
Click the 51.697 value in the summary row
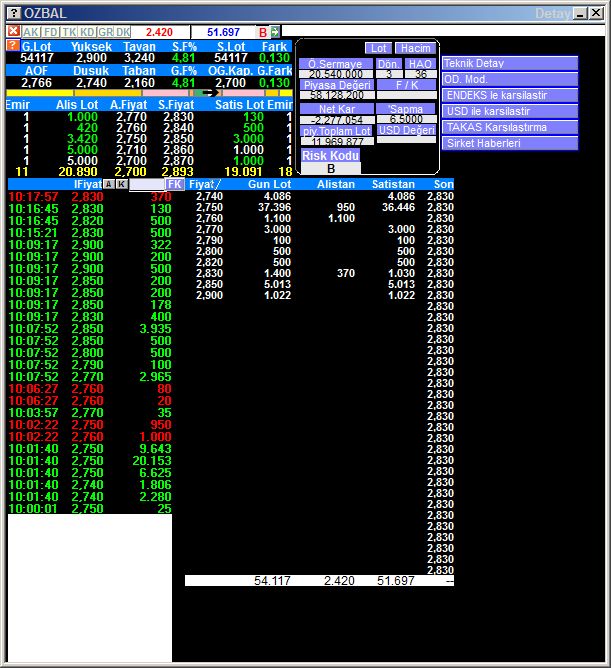[396, 581]
